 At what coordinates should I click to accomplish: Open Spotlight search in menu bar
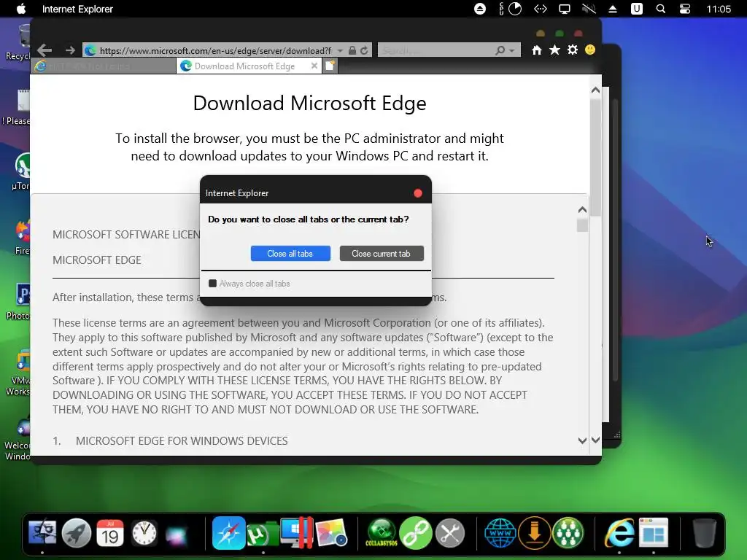coord(661,9)
